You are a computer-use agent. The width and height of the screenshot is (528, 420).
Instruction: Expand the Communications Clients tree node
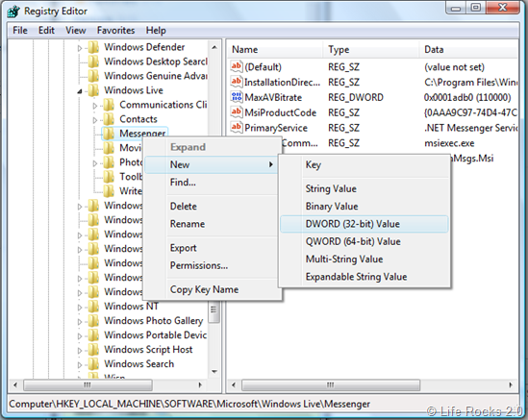point(95,106)
